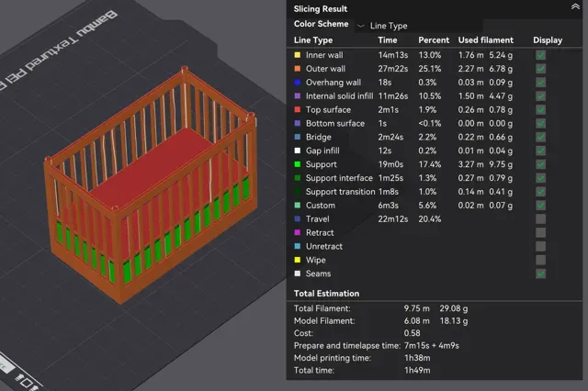This screenshot has width=588, height=391.
Task: Click the dropdown chevron beside Line Type
Action: click(x=361, y=26)
